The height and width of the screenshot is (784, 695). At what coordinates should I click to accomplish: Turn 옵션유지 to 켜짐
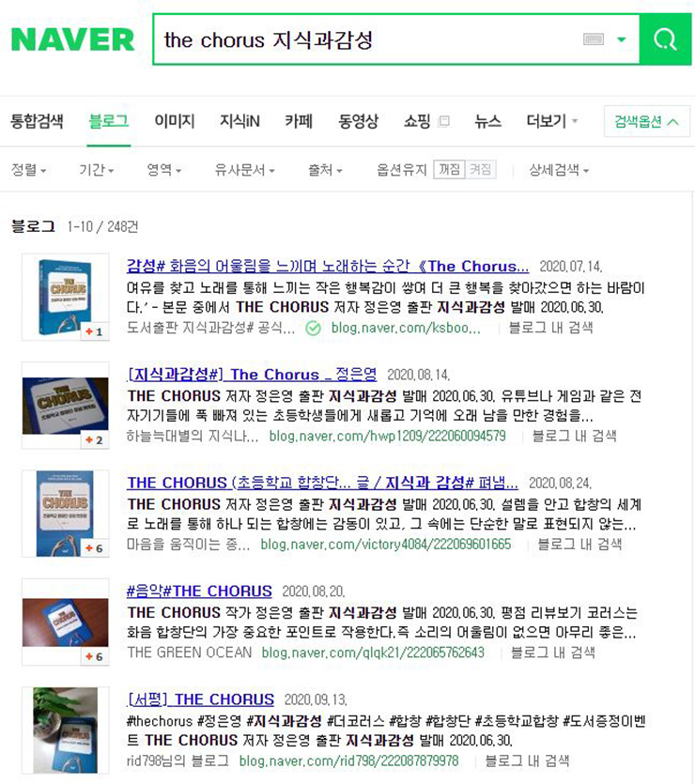(481, 170)
